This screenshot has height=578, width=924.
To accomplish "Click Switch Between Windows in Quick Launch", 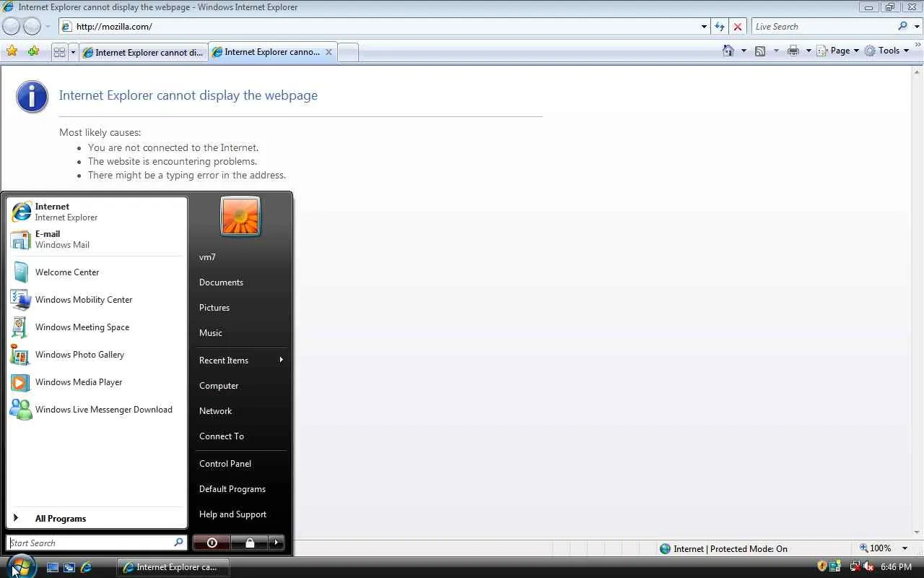I will (x=69, y=568).
